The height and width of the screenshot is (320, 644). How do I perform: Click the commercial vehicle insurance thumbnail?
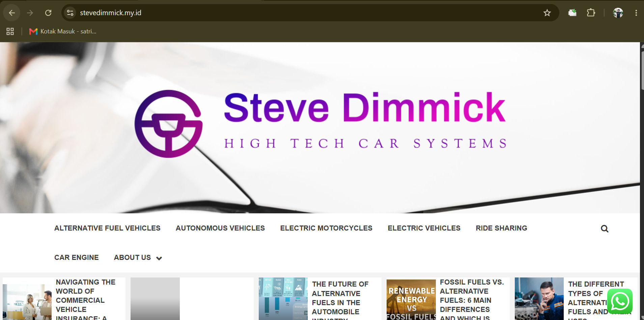[x=27, y=302]
